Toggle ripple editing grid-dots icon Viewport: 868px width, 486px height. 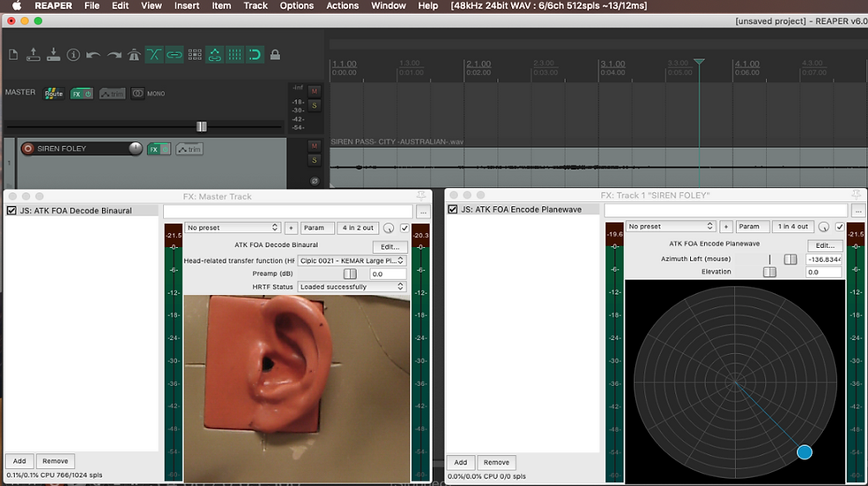(x=195, y=54)
